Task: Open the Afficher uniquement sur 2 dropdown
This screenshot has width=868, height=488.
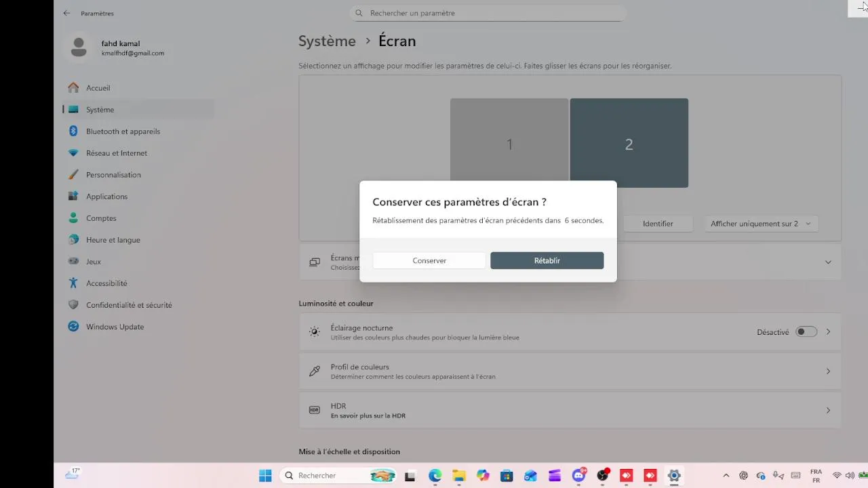Action: pos(761,224)
